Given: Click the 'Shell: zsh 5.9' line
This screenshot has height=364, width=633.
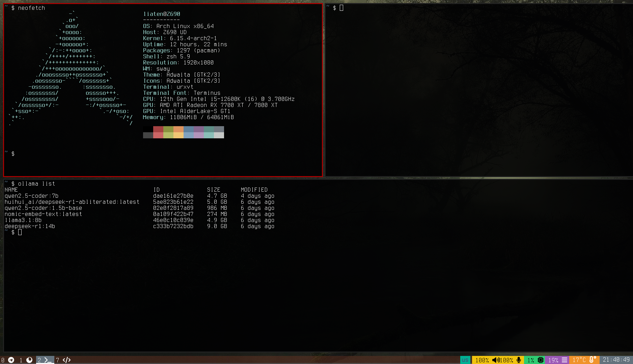Looking at the screenshot, I should [167, 56].
